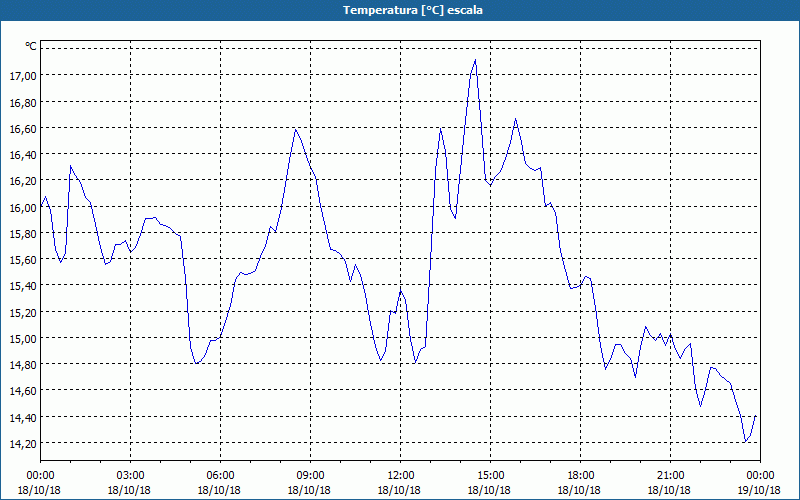Select the 16,40 y-axis label
The width and height of the screenshot is (800, 500).
click(x=23, y=155)
